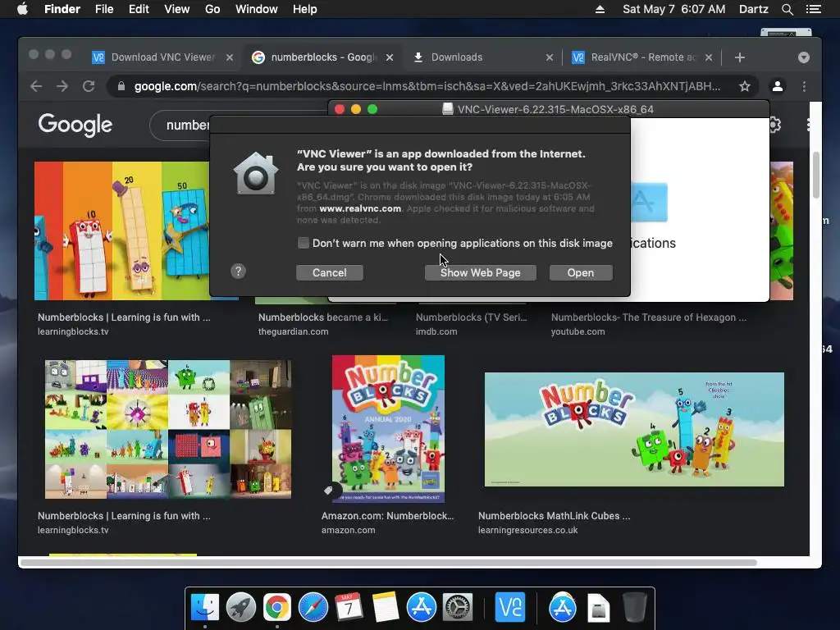
Task: Close the Downloads tab
Action: (549, 57)
